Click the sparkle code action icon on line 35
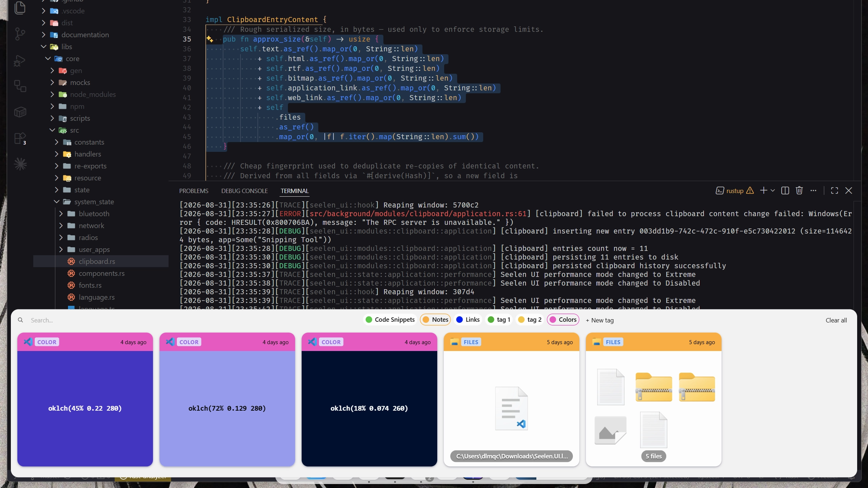This screenshot has height=488, width=868. tap(210, 39)
